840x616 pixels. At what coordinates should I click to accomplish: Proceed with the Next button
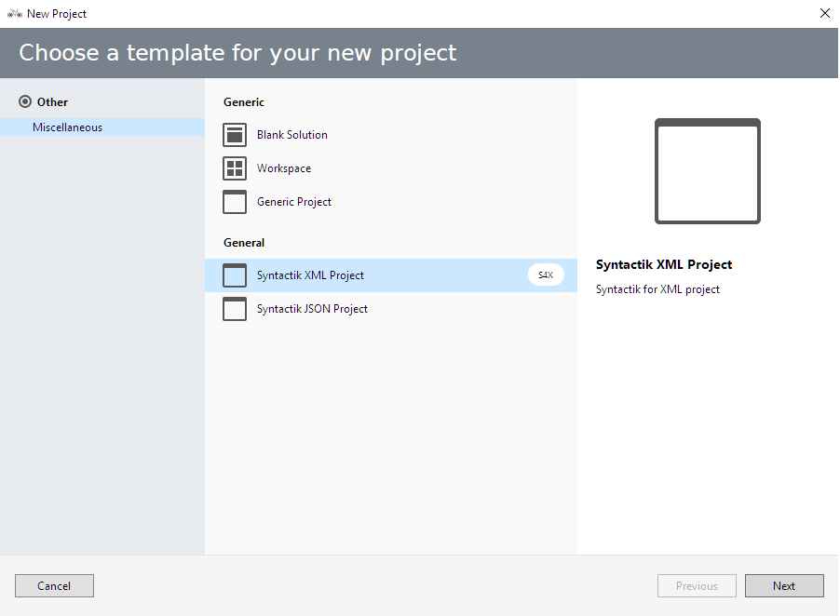pos(784,586)
